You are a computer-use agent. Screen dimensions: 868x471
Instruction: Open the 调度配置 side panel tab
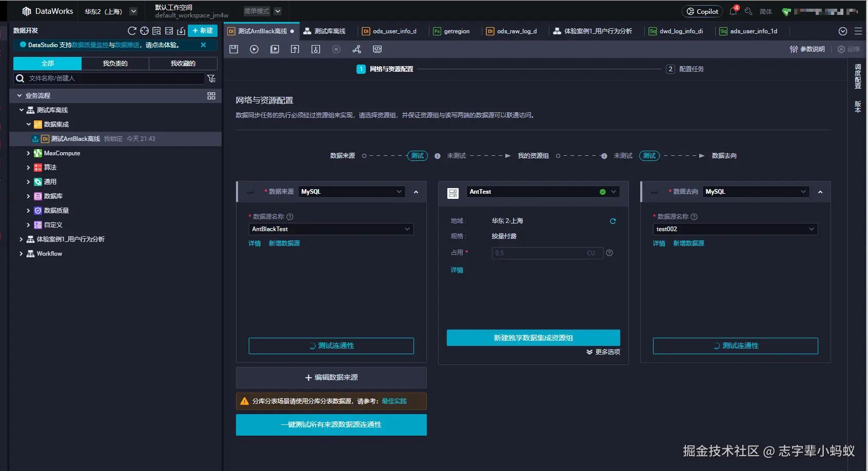point(858,76)
